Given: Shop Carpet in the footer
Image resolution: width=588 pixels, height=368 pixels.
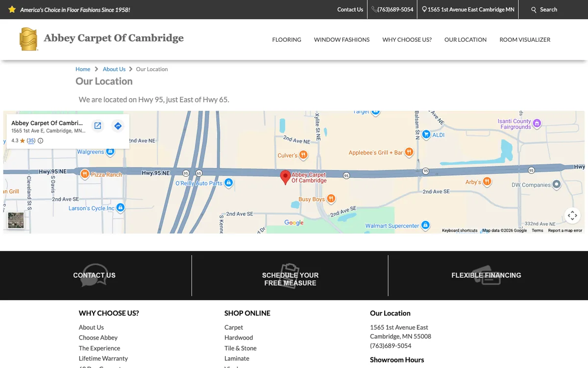Looking at the screenshot, I should 234,327.
